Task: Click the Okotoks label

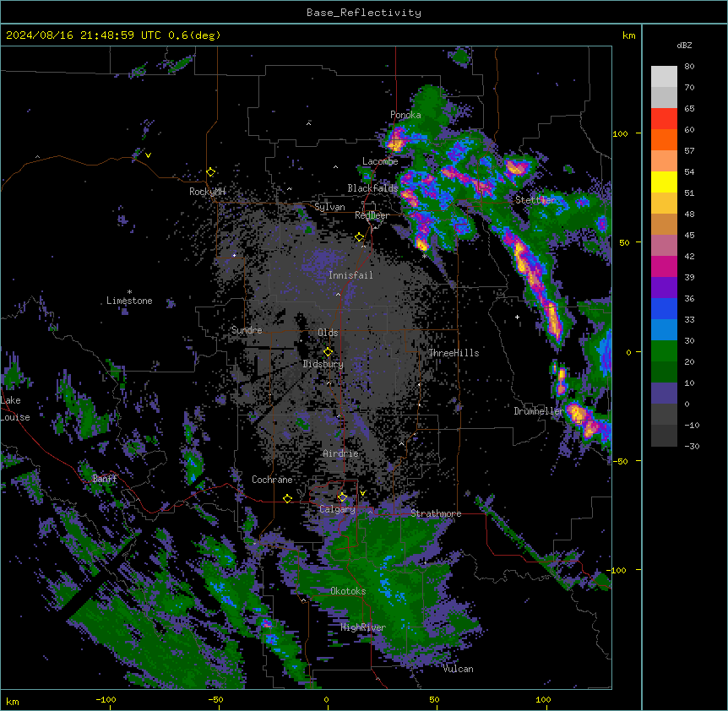Action: (x=348, y=591)
